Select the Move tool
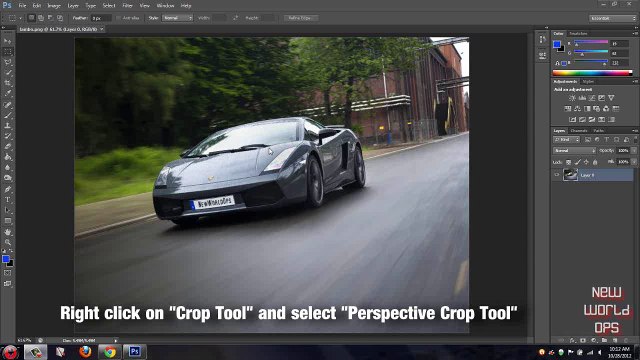Screen dimensions: 640x360 8,41
